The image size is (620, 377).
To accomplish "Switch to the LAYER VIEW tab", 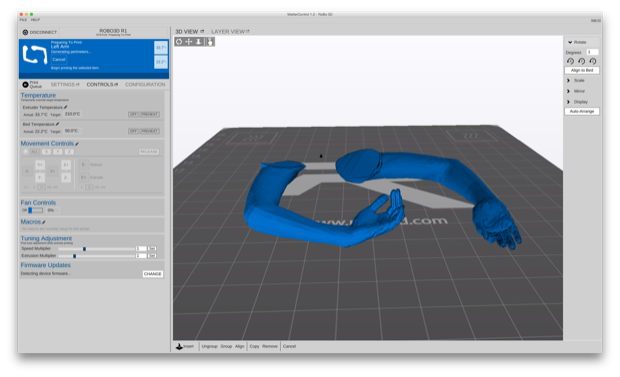I will pos(228,31).
